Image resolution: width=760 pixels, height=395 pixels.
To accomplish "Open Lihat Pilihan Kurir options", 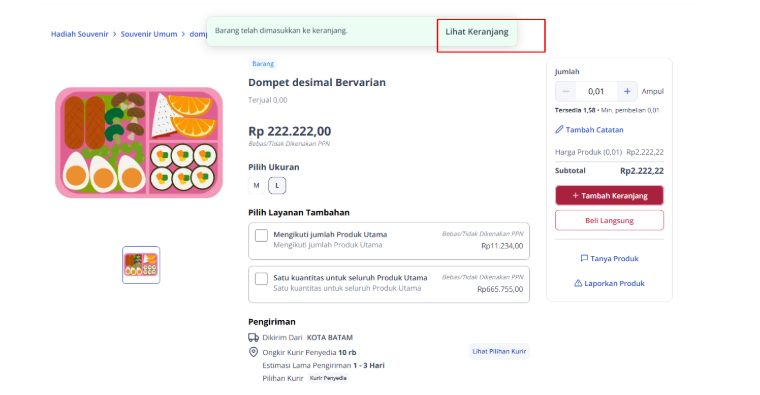I will click(499, 351).
